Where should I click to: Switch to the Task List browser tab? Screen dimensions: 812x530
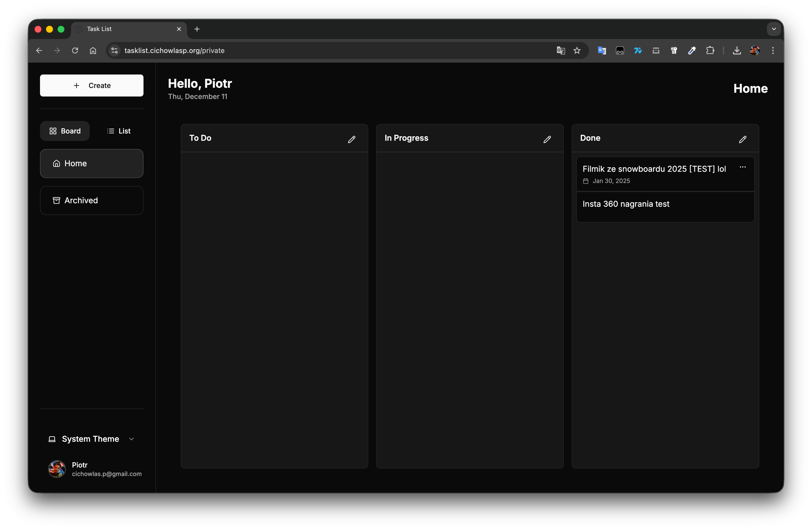[99, 29]
